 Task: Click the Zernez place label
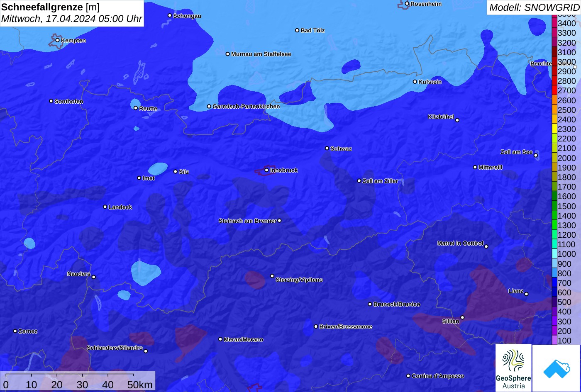coord(28,331)
